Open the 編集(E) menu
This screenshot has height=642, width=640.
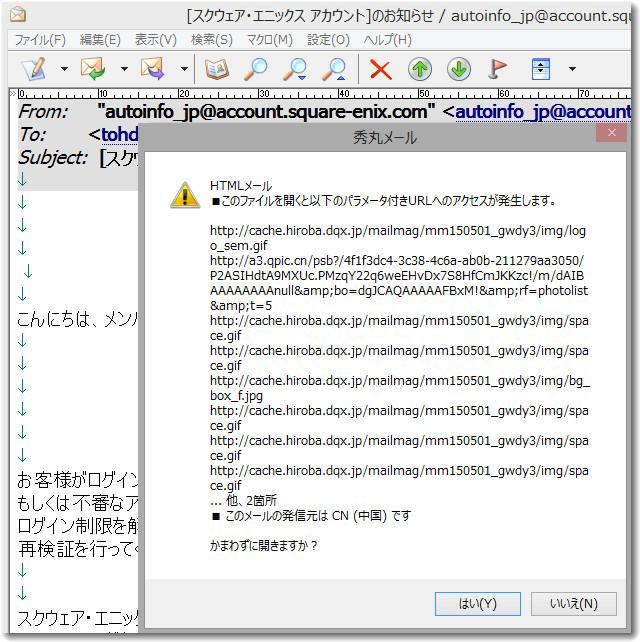[x=100, y=40]
